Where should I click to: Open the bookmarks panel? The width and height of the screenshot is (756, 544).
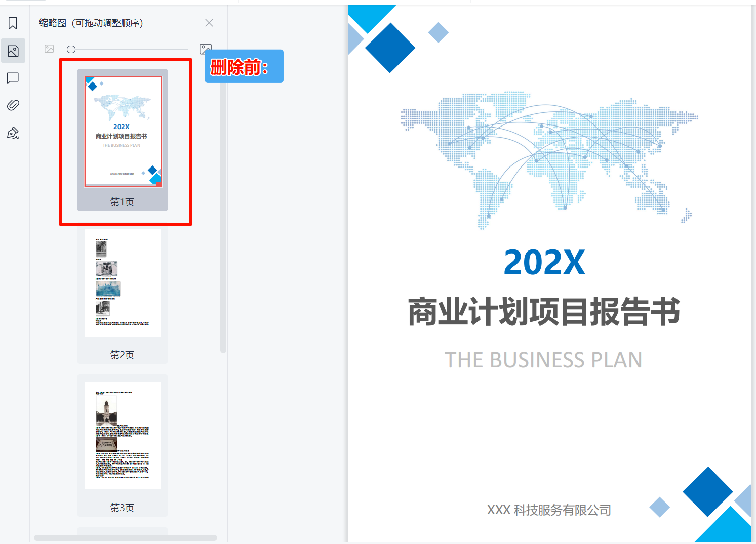coord(13,23)
